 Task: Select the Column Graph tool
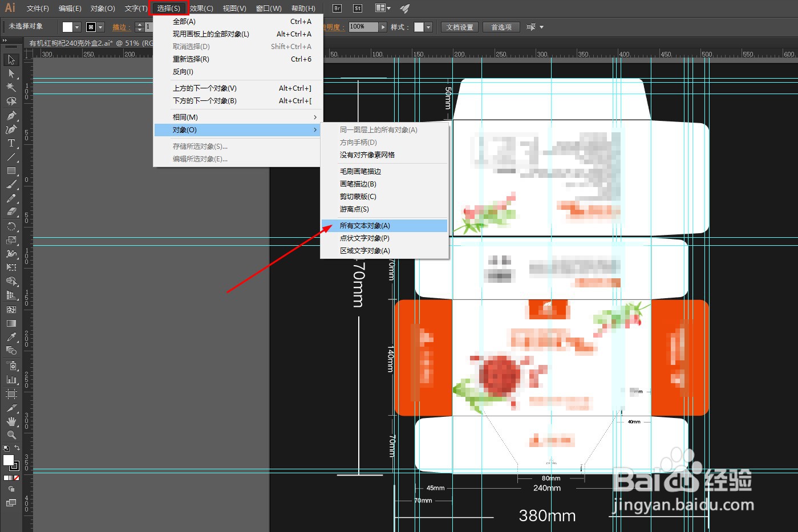tap(11, 379)
